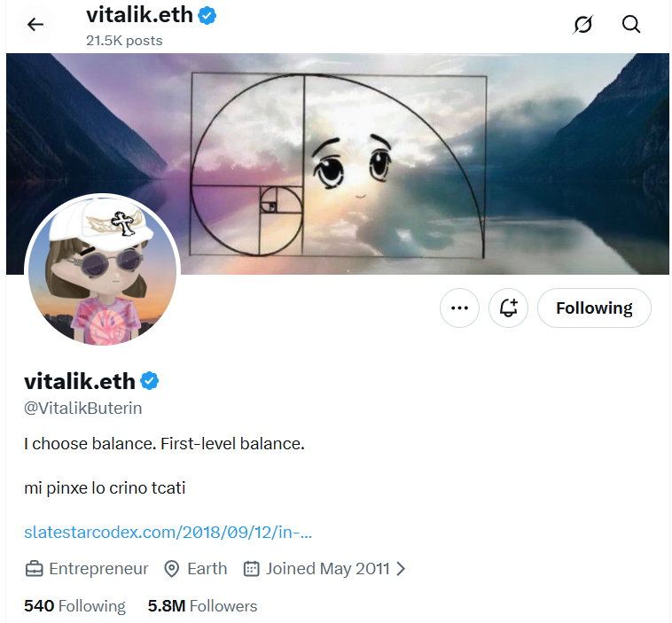The width and height of the screenshot is (672, 623).
Task: Open the 5.8M Followers list
Action: tap(202, 606)
